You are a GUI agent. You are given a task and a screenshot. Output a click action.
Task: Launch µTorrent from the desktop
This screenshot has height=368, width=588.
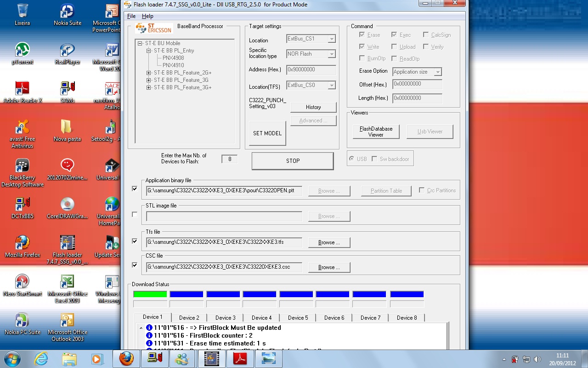coord(22,53)
